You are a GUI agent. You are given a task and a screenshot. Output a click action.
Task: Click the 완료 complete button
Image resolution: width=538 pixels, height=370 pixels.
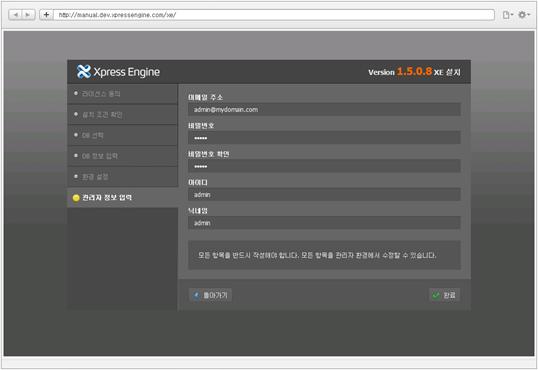click(444, 295)
